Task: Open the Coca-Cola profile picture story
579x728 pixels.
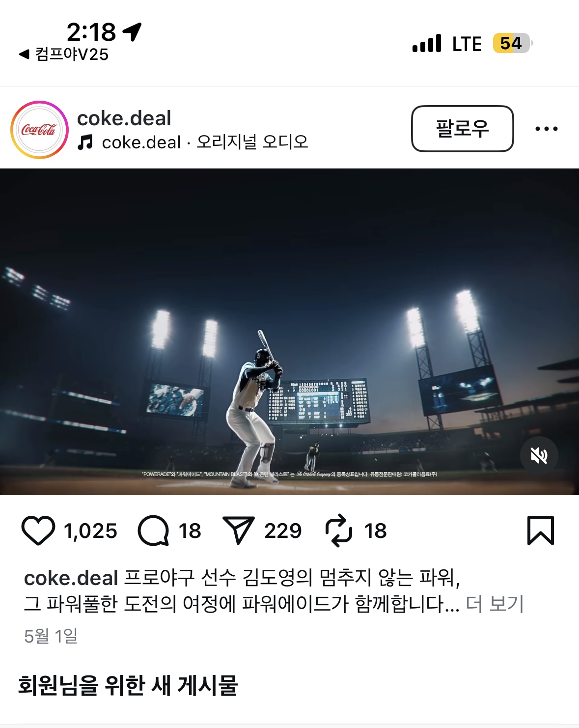Action: tap(39, 130)
